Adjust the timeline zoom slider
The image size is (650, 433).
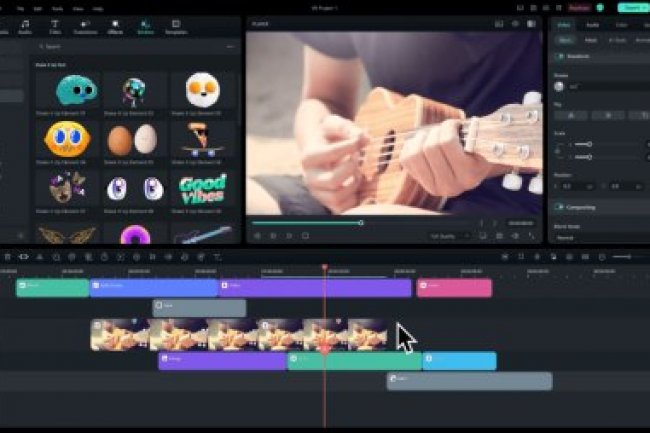coord(628,257)
